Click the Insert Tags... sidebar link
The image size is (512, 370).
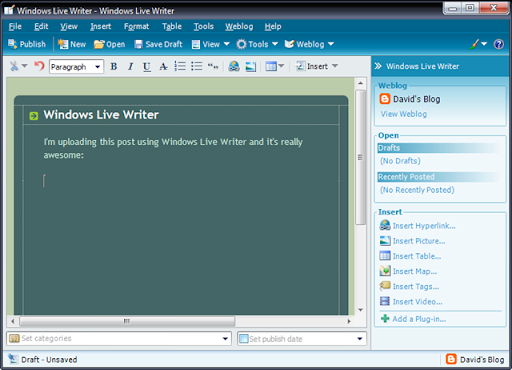tap(416, 286)
